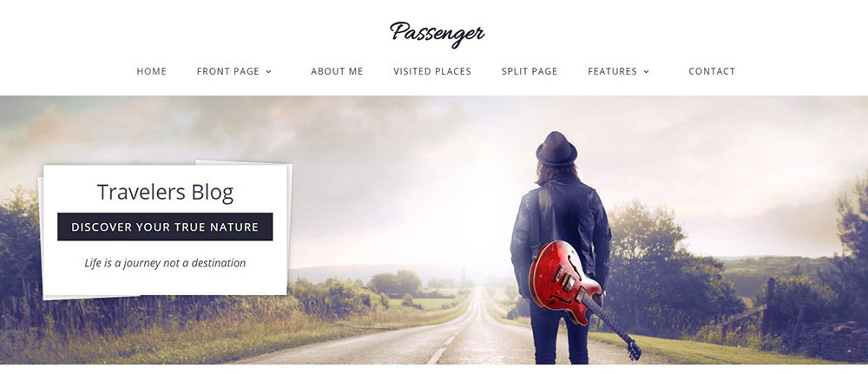This screenshot has width=868, height=374.
Task: Click the guitar headstock near the grass
Action: 634,350
